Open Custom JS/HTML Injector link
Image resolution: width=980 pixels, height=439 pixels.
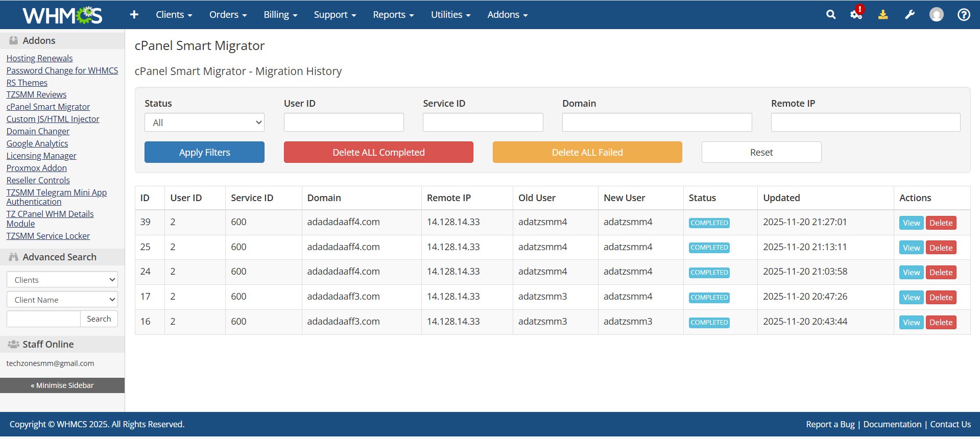tap(53, 119)
